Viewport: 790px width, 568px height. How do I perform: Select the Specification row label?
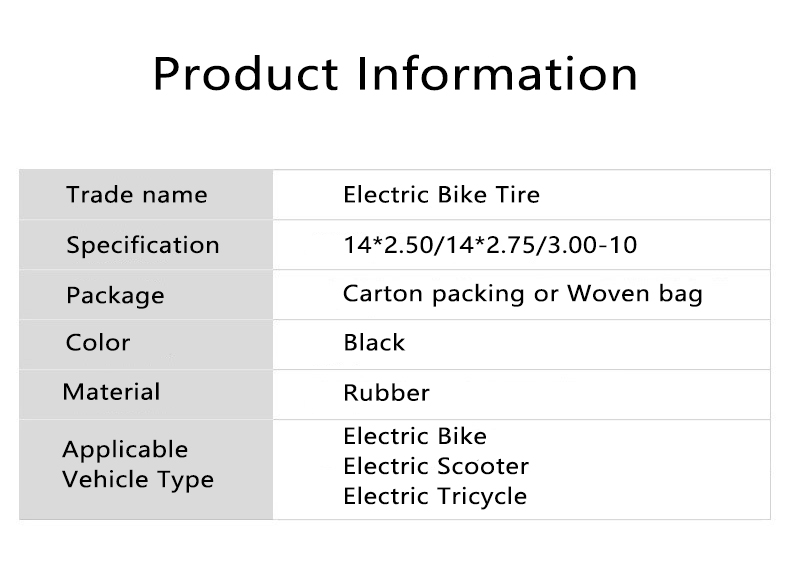[142, 245]
